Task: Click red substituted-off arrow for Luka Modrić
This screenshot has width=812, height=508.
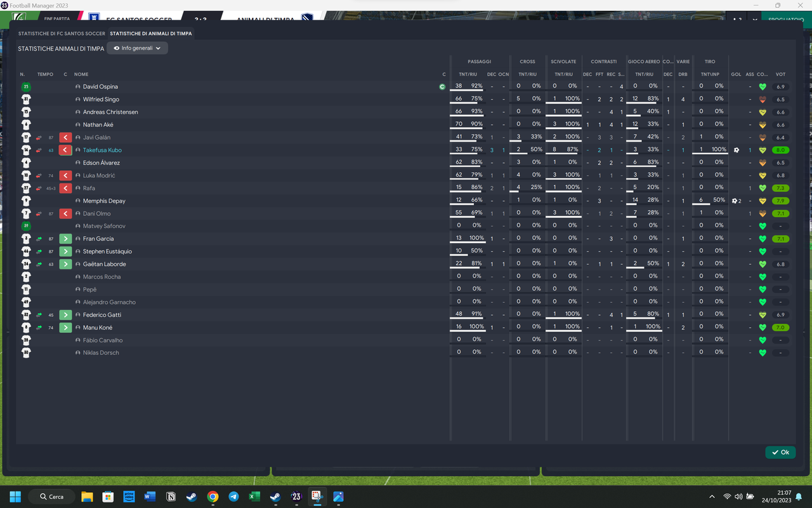Action: coord(65,175)
